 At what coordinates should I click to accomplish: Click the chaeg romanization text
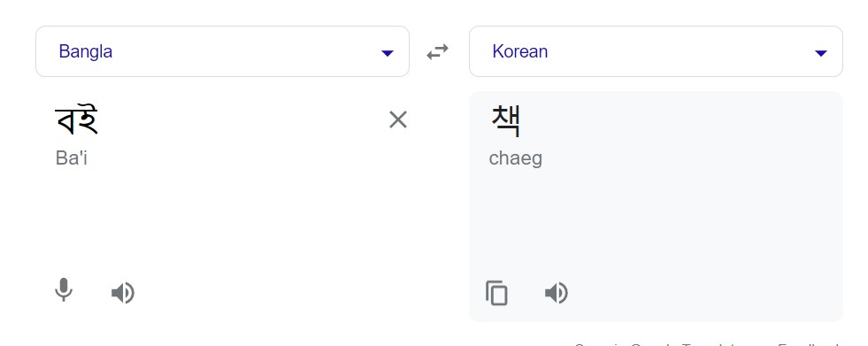[515, 159]
